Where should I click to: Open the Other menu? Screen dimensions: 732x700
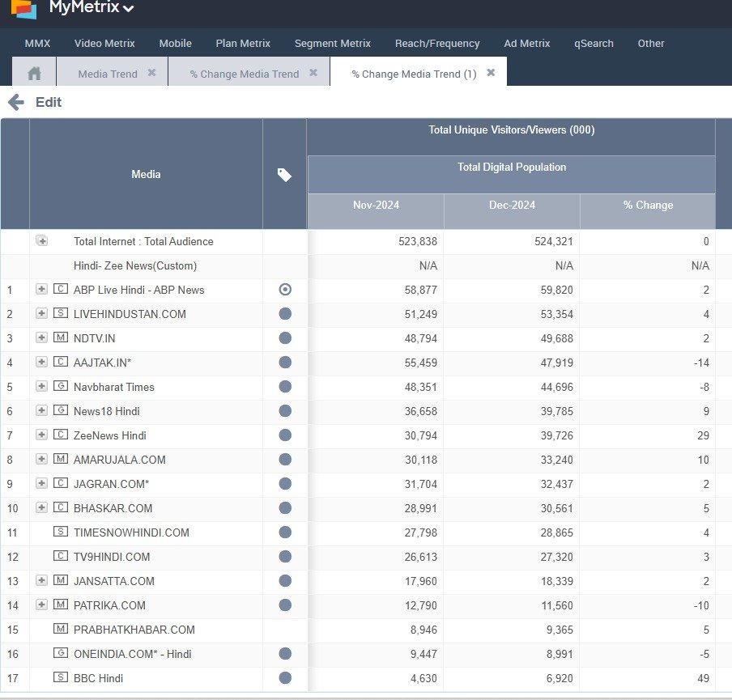click(x=651, y=44)
